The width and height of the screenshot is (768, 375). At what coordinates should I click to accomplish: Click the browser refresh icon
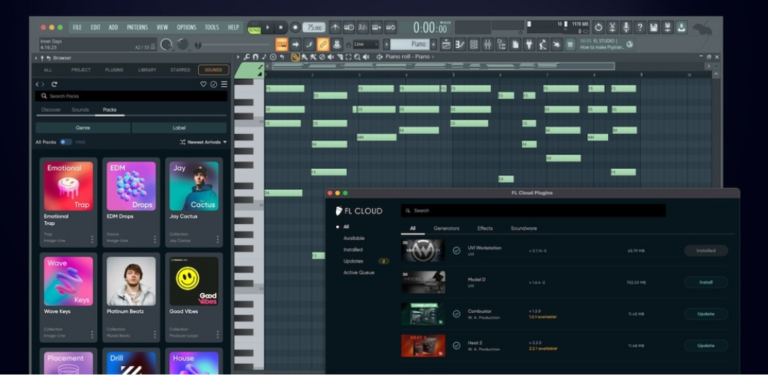click(x=54, y=84)
